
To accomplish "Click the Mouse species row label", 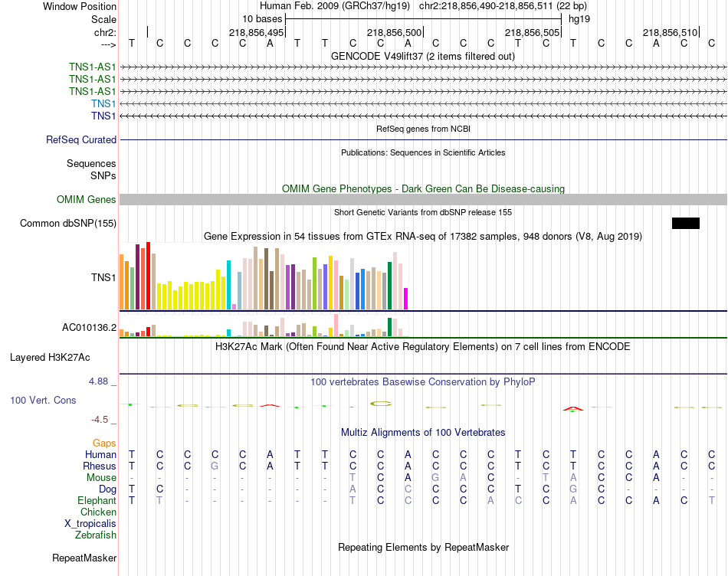I will 101,478.
